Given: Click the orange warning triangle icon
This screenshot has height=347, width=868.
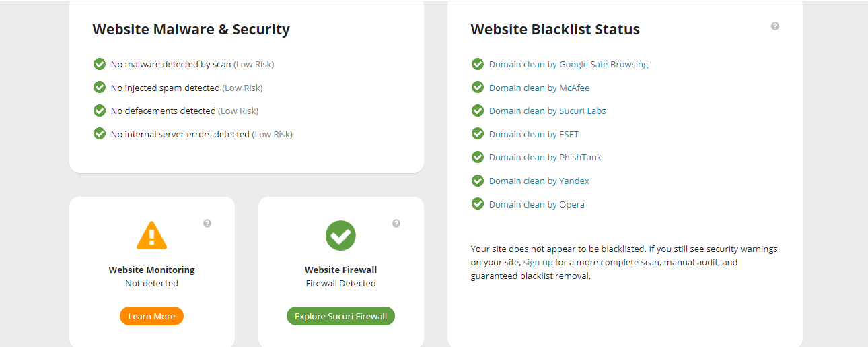Looking at the screenshot, I should tap(151, 236).
